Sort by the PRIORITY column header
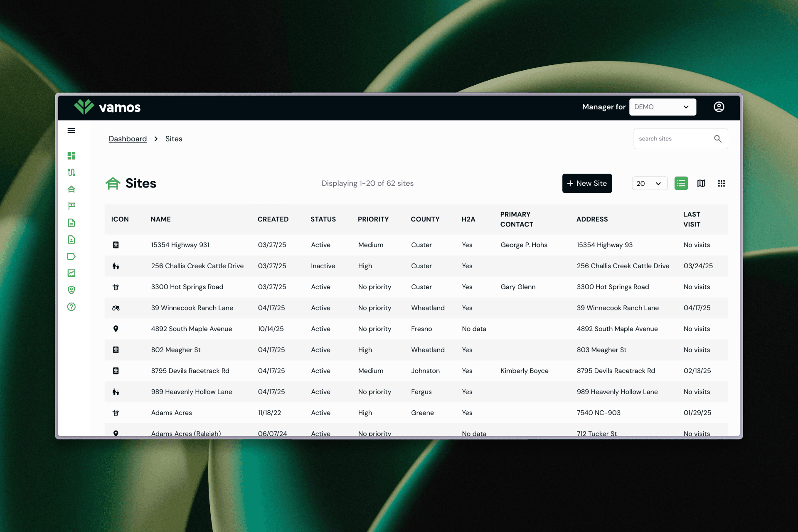The height and width of the screenshot is (532, 798). [x=373, y=219]
